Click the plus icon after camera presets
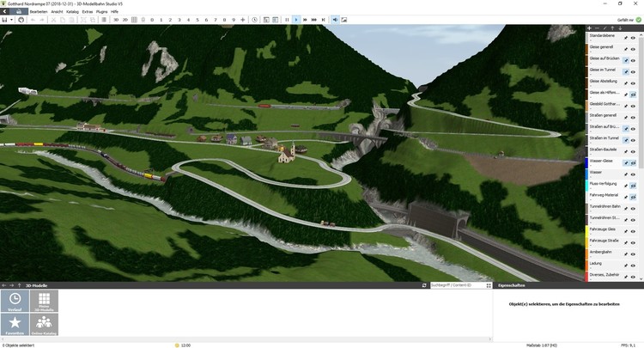The height and width of the screenshot is (348, 644). (243, 20)
